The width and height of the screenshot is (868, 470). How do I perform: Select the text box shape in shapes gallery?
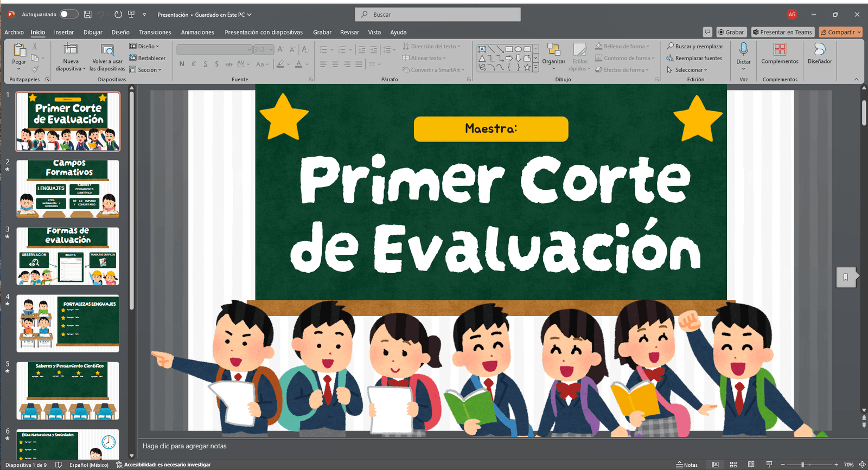coord(482,49)
